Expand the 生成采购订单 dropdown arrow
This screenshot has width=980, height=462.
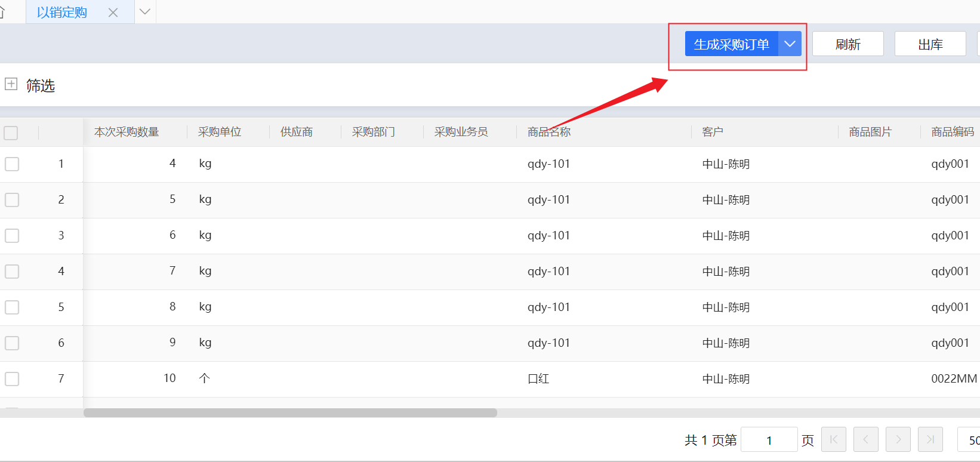click(790, 44)
